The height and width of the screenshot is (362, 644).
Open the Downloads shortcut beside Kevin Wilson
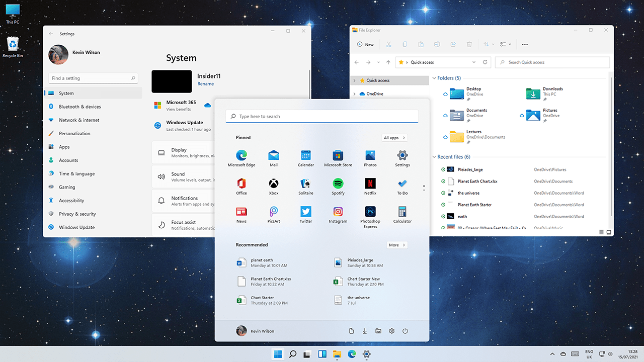(x=364, y=331)
